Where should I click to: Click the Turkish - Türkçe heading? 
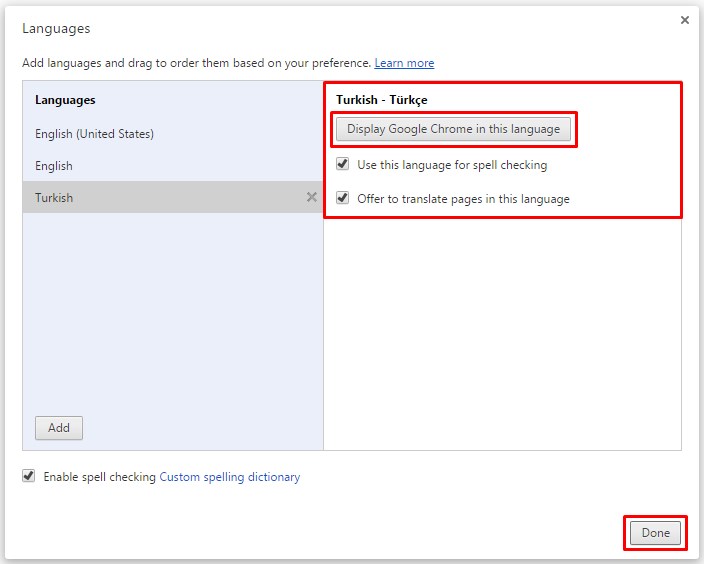(x=381, y=100)
